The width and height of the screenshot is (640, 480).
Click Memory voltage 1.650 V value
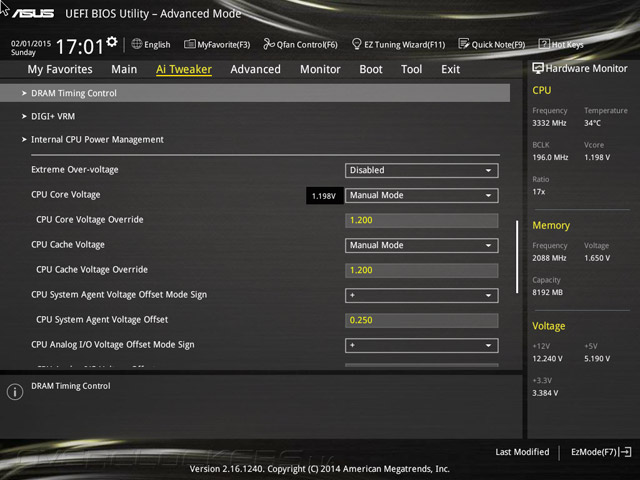(597, 258)
